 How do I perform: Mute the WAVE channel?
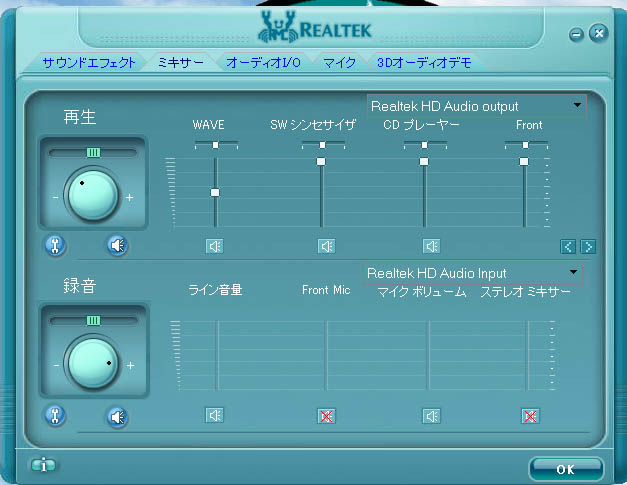(x=215, y=246)
